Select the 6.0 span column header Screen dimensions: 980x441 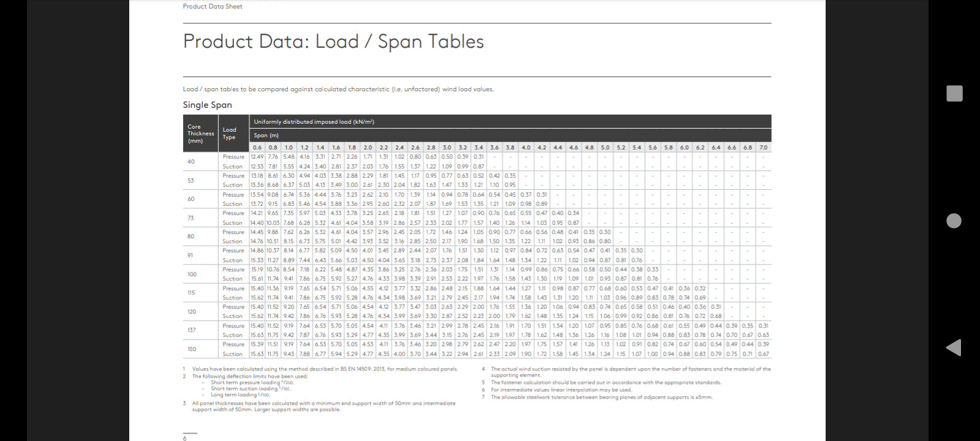pyautogui.click(x=684, y=148)
